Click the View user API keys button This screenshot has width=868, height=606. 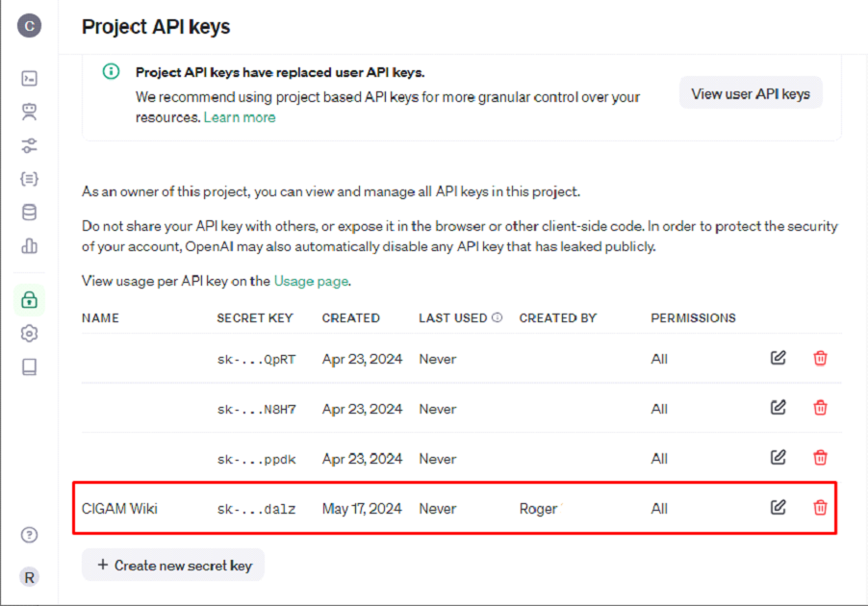751,93
